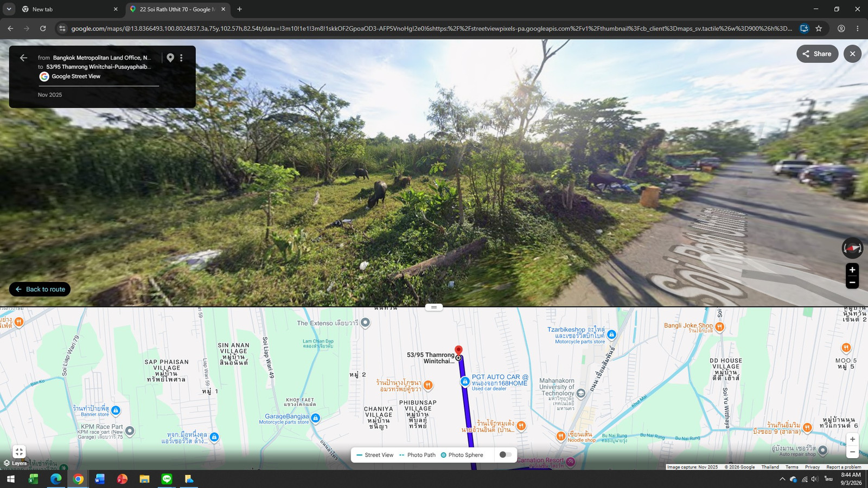The width and height of the screenshot is (868, 488).
Task: Select the Photo Sphere legend label
Action: 465,455
